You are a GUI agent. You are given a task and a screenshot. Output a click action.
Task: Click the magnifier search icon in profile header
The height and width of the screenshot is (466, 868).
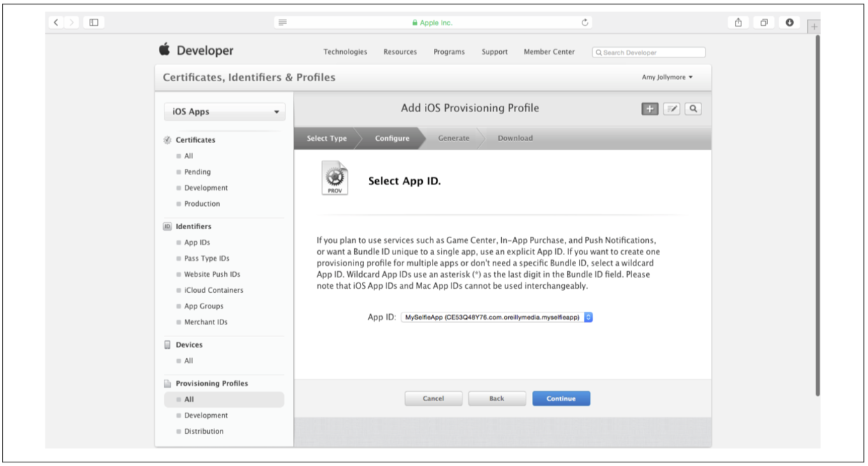693,109
